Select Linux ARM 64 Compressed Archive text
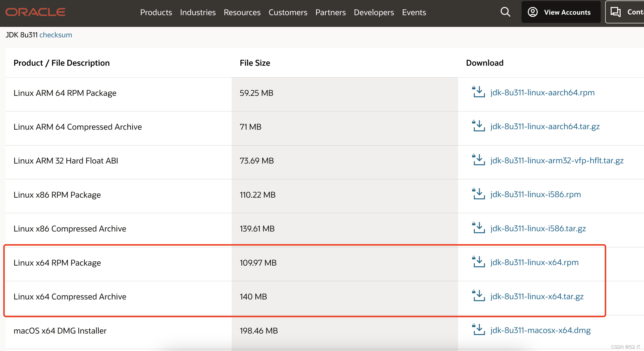 77,127
